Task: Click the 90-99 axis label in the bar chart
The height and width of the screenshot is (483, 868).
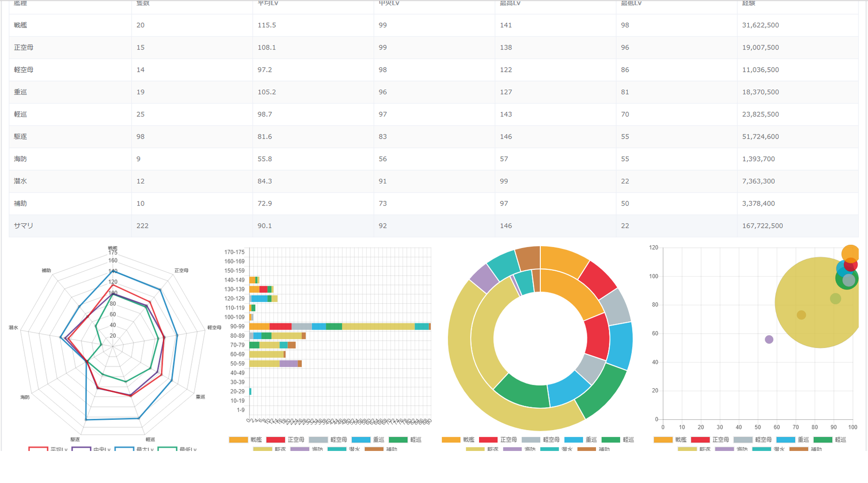Action: click(x=237, y=326)
